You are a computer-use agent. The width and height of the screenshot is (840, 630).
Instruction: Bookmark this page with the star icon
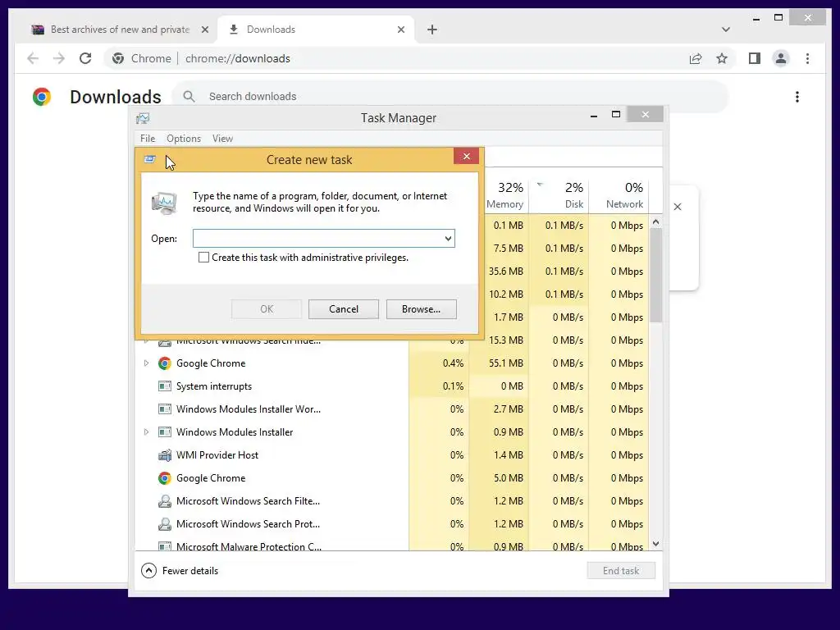pyautogui.click(x=722, y=58)
